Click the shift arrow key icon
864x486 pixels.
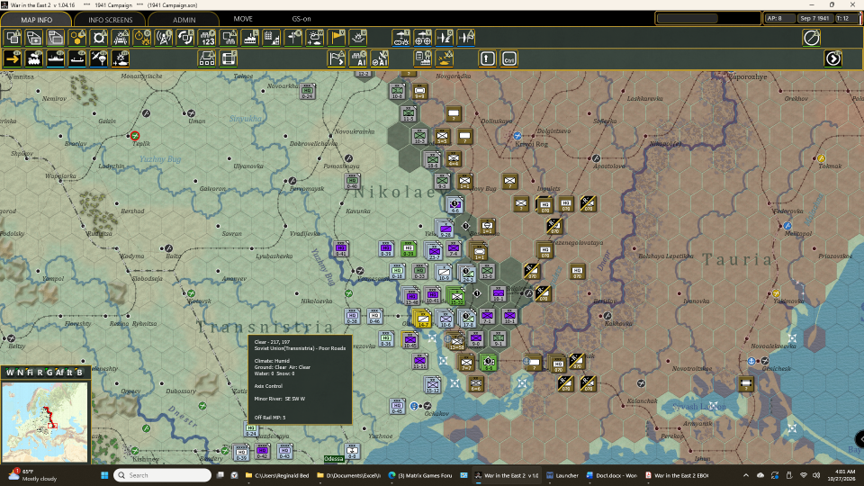tap(488, 58)
